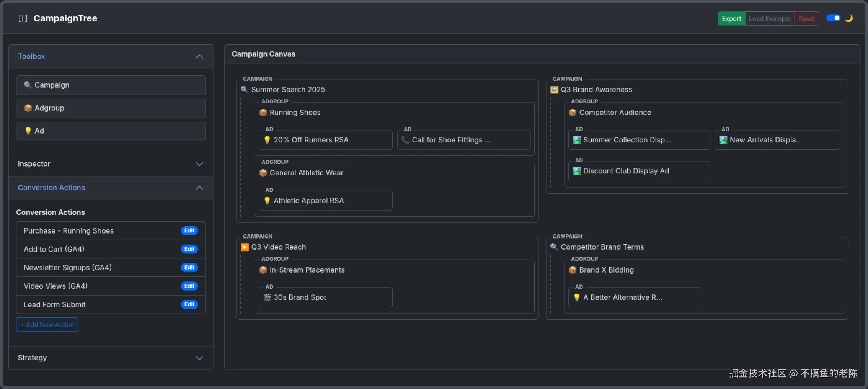Click the play icon beside Q3 Video Reach
The image size is (868, 389).
coord(245,247)
